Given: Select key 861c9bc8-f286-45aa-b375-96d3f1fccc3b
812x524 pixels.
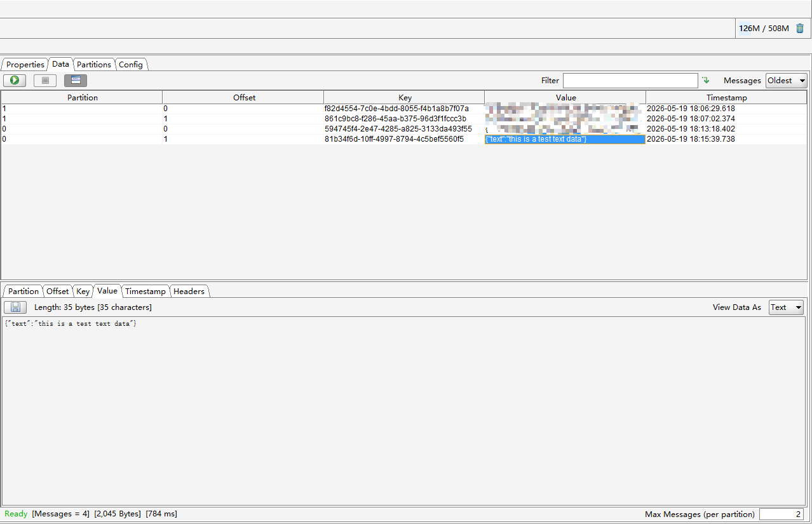Looking at the screenshot, I should point(395,119).
